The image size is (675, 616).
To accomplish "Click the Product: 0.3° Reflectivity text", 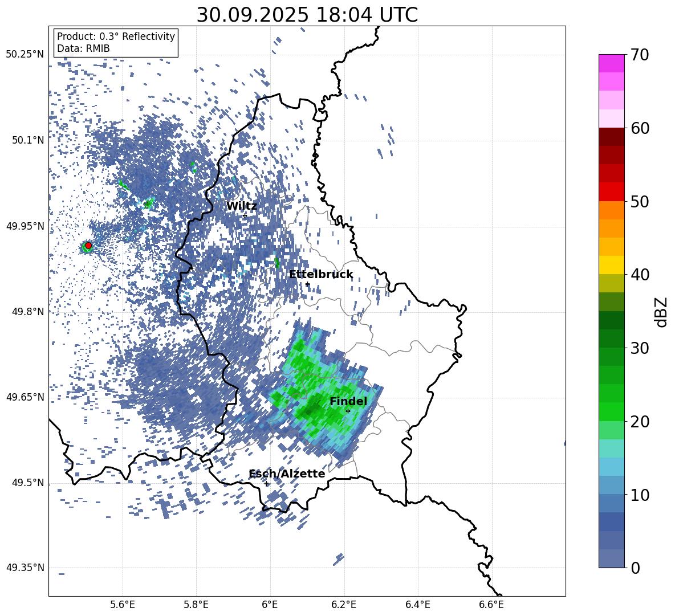I will pos(116,36).
